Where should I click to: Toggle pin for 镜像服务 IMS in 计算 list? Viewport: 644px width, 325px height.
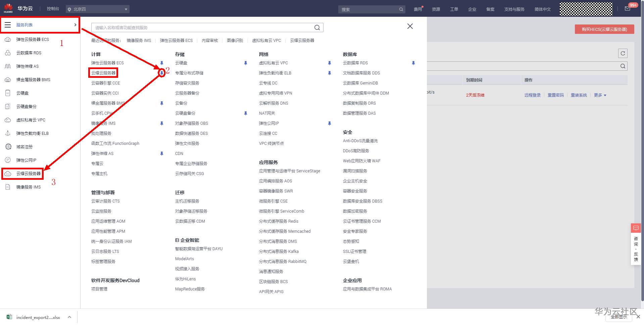tap(162, 123)
